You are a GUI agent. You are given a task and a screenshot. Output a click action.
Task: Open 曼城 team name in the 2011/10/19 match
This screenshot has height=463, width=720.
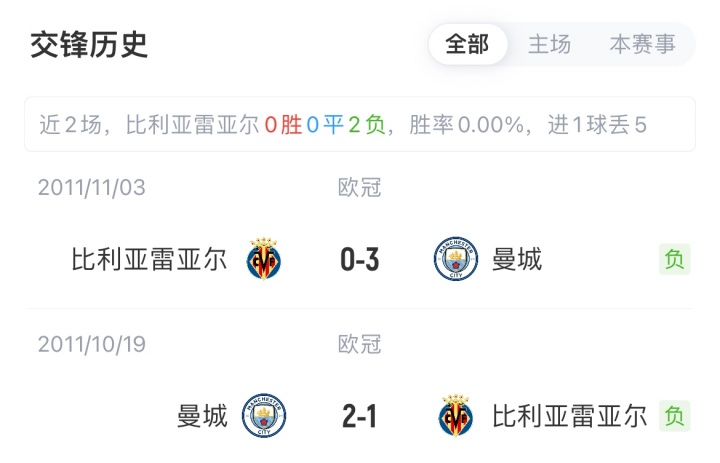(x=203, y=415)
